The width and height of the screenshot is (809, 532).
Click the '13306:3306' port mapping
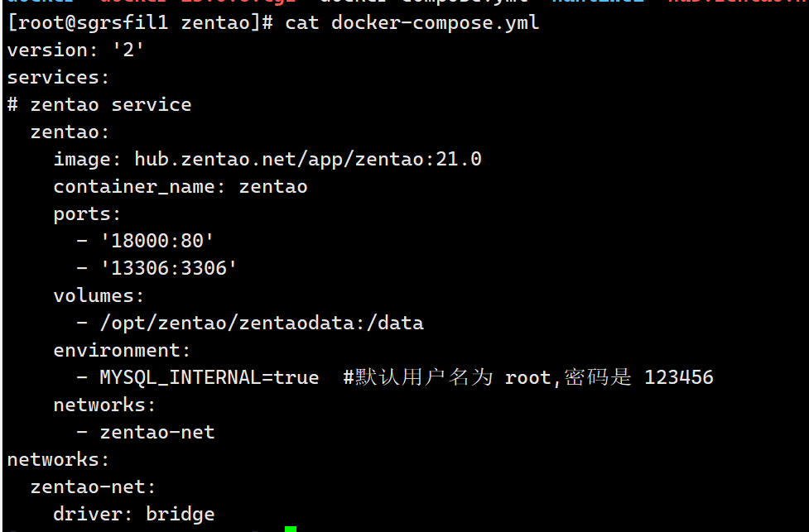(169, 268)
